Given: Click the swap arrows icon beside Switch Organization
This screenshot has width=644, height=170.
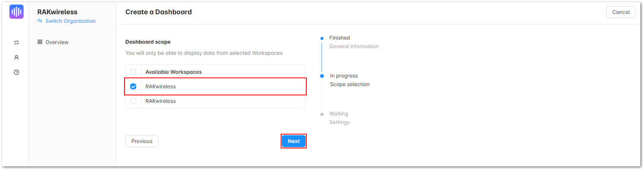Looking at the screenshot, I should coord(40,21).
